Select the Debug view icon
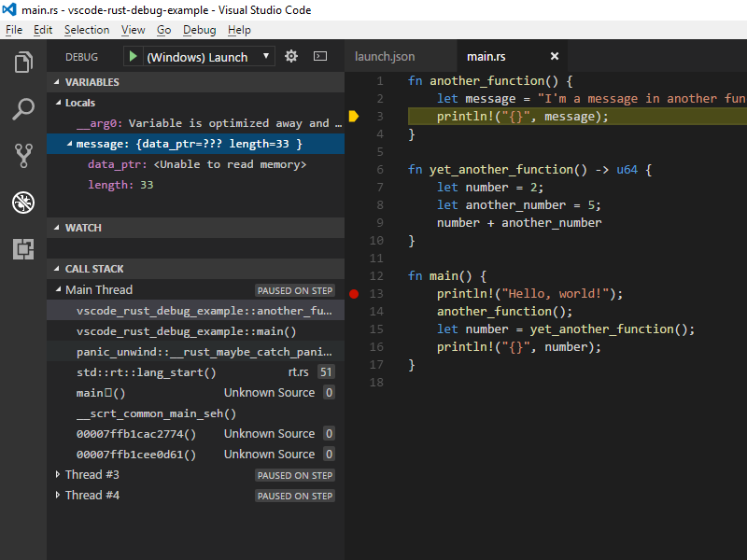Viewport: 747px width, 560px height. tap(23, 202)
